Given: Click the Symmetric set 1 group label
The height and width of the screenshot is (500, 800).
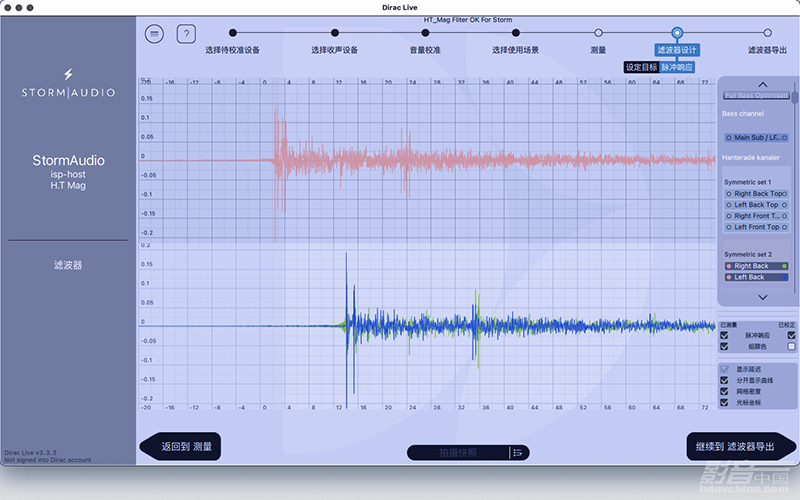Looking at the screenshot, I should coord(747,182).
